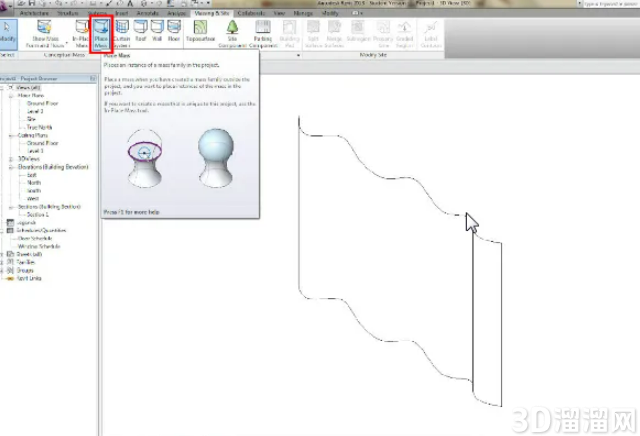Expand the Groups tree node
The height and width of the screenshot is (436, 640).
point(2,270)
